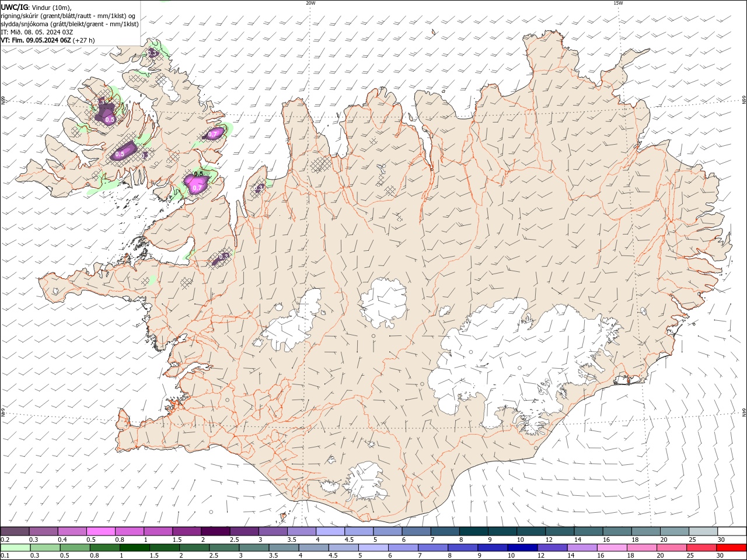
Task: Select upper legend swatch labeled 1.5
Action: (186, 531)
